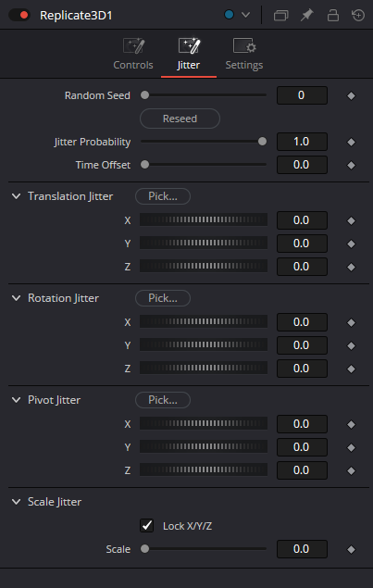This screenshot has height=588, width=373.
Task: Add keyframe for Jitter Probability
Action: [x=352, y=142]
